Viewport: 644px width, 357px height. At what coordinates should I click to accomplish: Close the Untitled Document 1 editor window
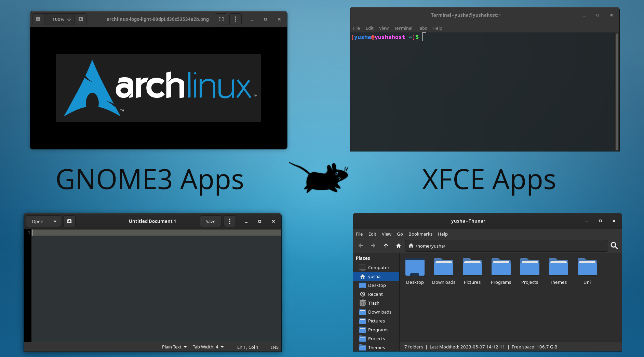tap(273, 221)
